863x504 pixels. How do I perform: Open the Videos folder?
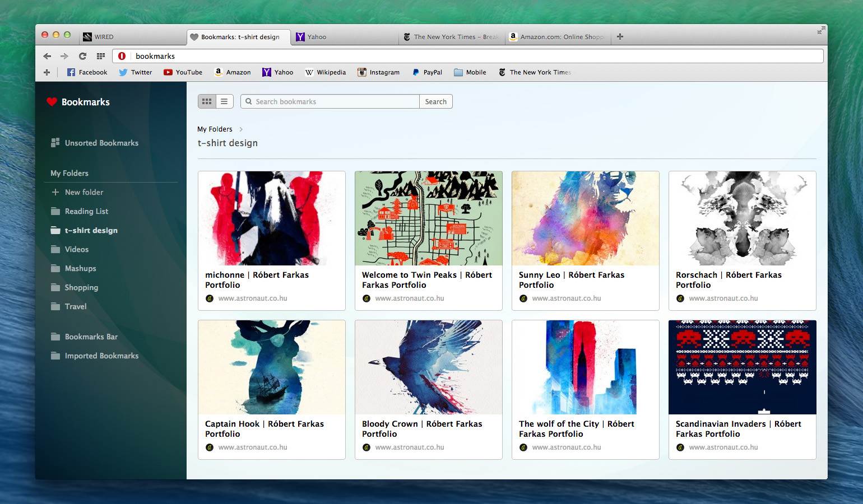pyautogui.click(x=69, y=249)
